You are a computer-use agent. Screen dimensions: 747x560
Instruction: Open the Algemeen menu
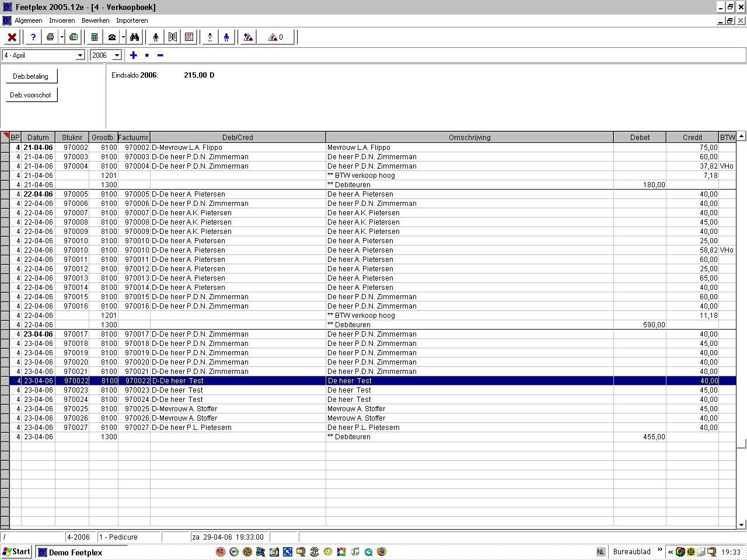(x=28, y=20)
